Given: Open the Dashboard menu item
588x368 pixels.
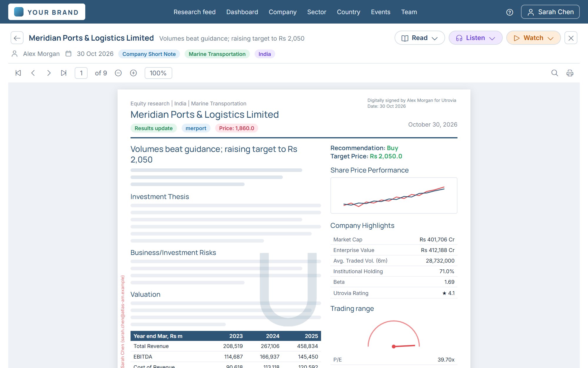Looking at the screenshot, I should coord(242,12).
